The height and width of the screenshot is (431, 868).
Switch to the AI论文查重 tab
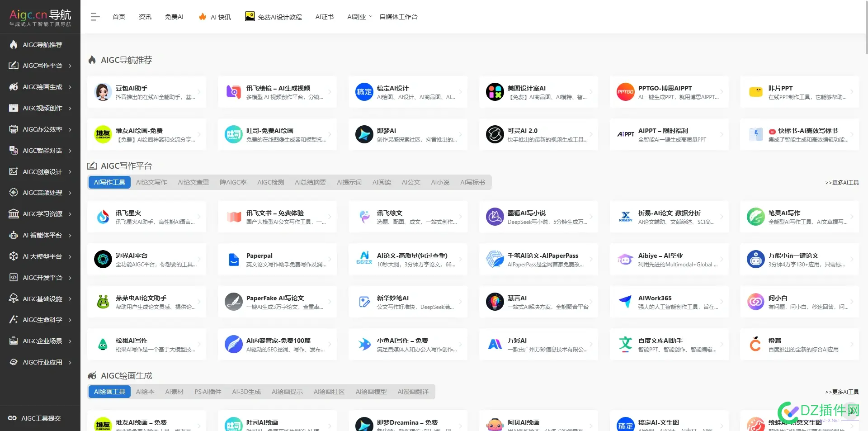[193, 182]
